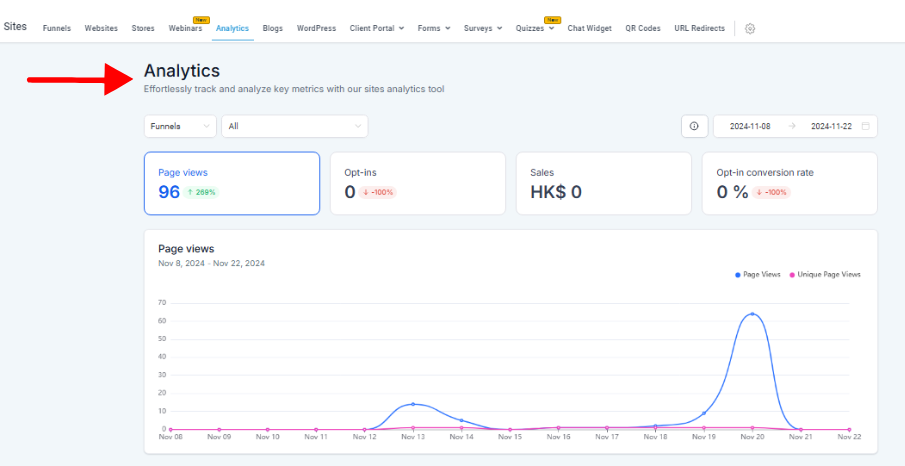Open the All filter dropdown
Image resolution: width=905 pixels, height=466 pixels.
point(294,126)
